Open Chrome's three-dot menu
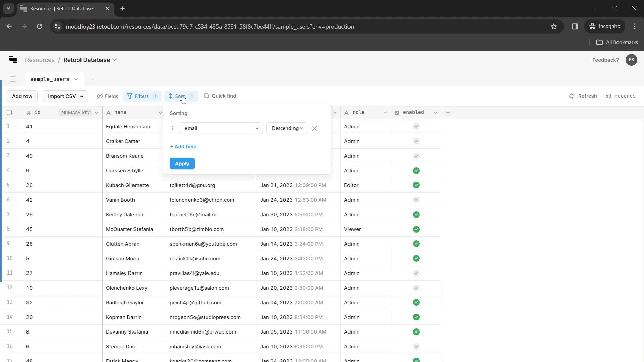 (x=635, y=26)
